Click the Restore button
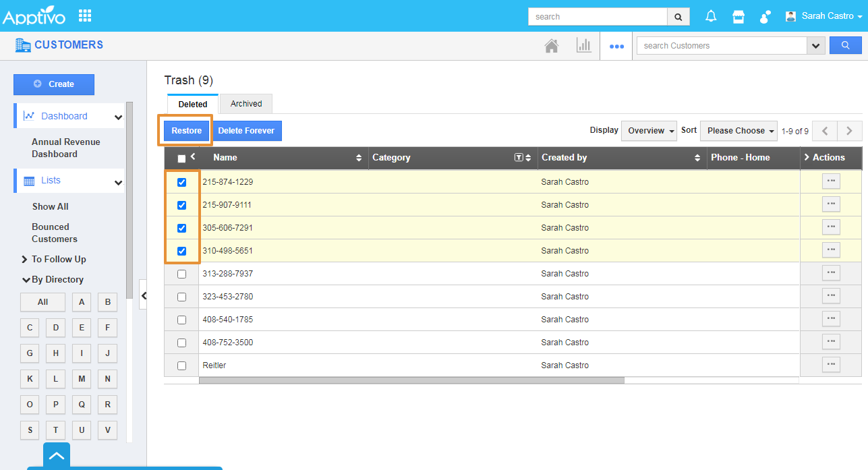868x470 pixels. (186, 131)
